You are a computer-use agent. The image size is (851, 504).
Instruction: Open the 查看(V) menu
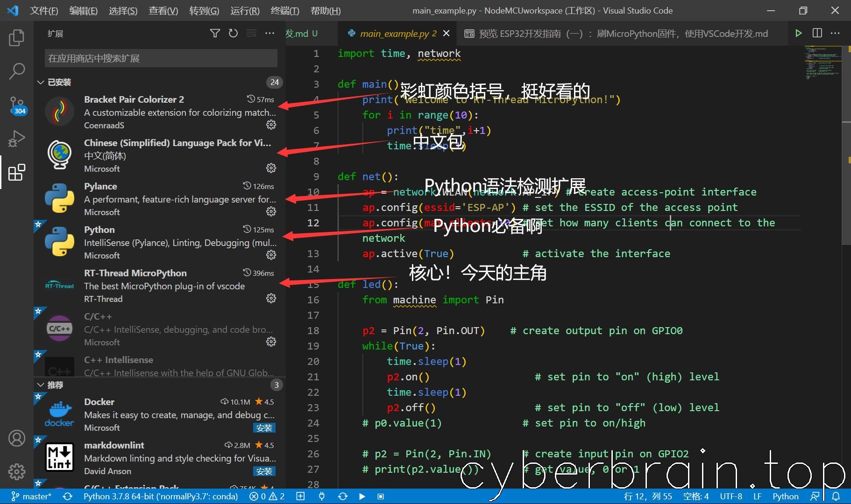(163, 11)
